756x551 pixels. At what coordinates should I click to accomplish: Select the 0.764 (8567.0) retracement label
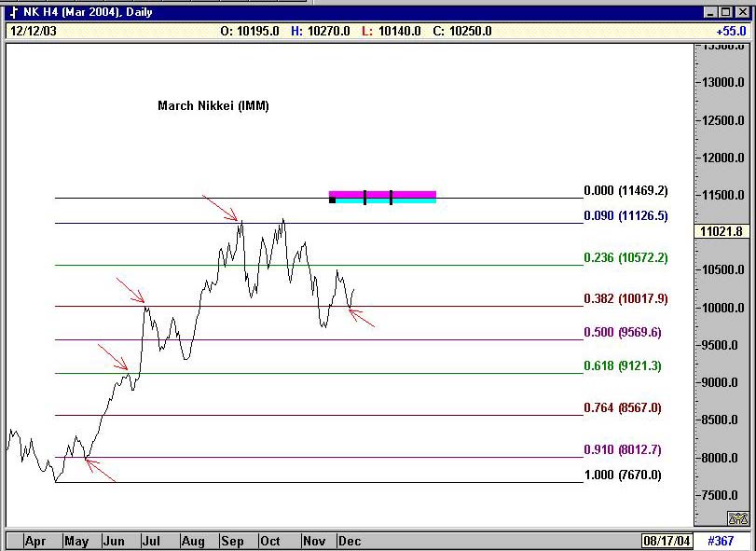[x=623, y=407]
